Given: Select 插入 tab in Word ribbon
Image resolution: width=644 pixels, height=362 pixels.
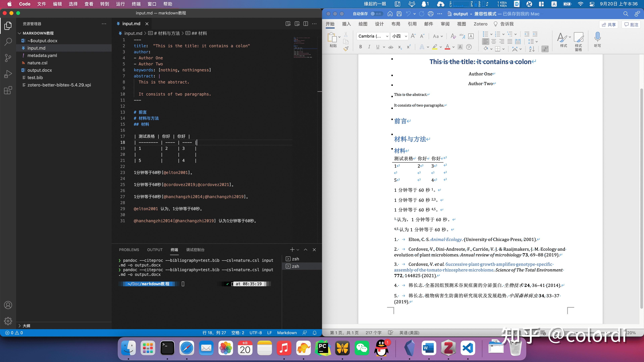Looking at the screenshot, I should click(346, 24).
